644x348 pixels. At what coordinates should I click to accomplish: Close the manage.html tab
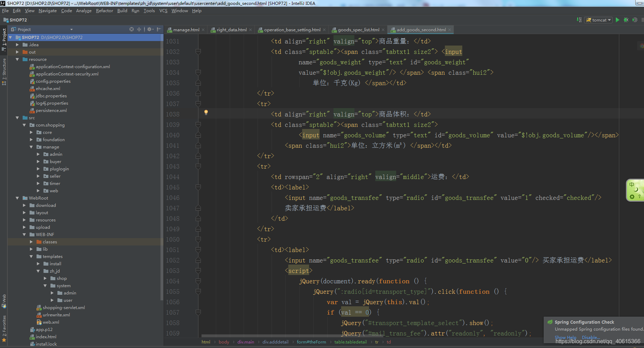[x=203, y=30]
